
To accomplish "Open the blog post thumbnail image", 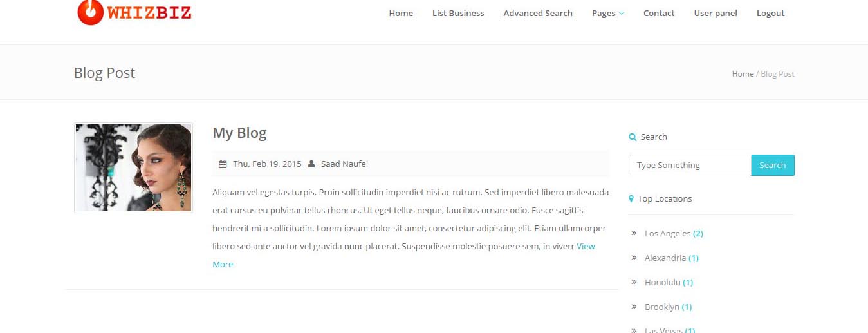I will (133, 167).
